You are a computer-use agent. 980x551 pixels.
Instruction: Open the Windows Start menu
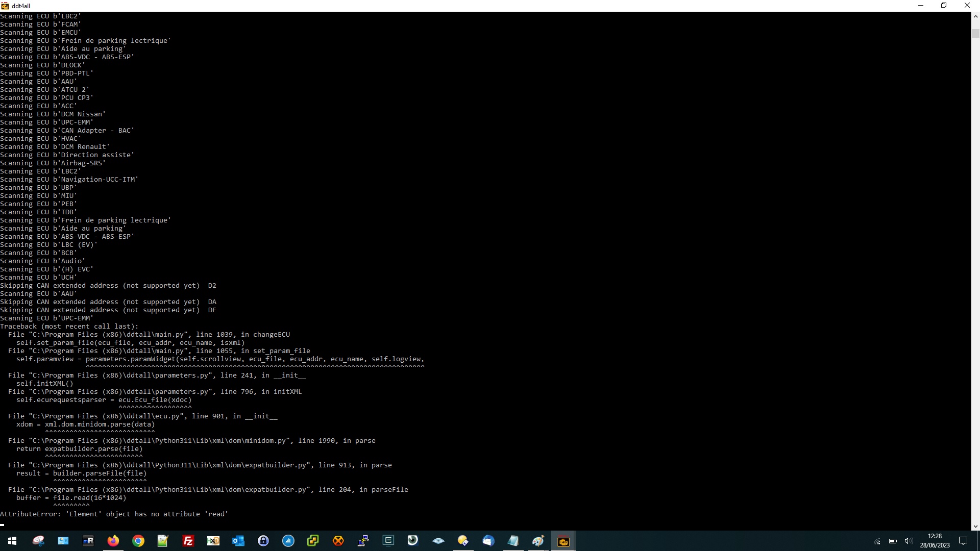click(12, 541)
